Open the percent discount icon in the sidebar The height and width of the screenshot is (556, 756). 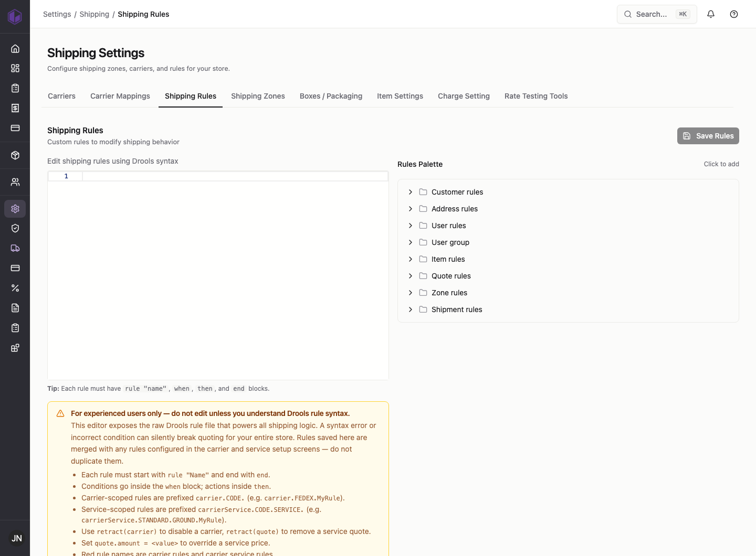(x=15, y=288)
